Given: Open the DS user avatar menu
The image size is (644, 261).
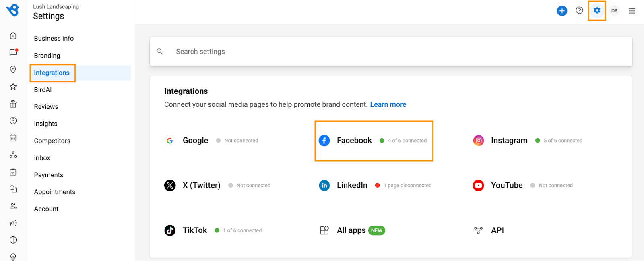Looking at the screenshot, I should [x=614, y=11].
